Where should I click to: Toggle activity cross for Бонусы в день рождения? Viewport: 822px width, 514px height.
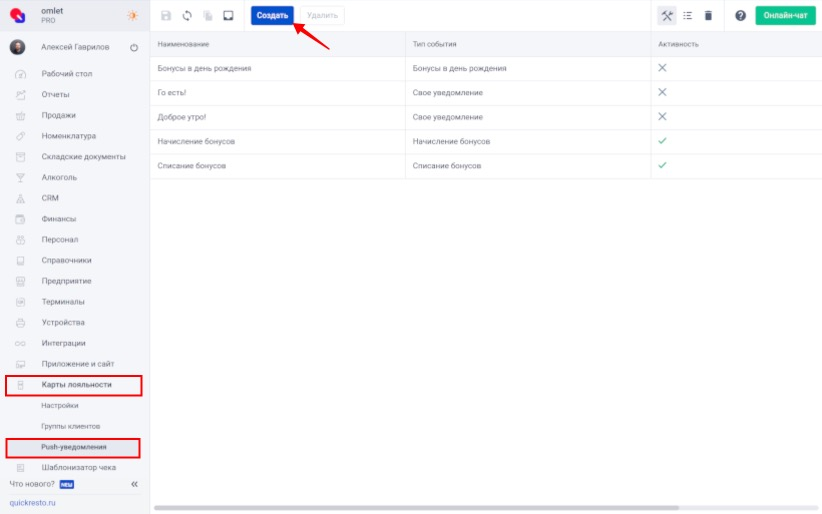click(662, 68)
